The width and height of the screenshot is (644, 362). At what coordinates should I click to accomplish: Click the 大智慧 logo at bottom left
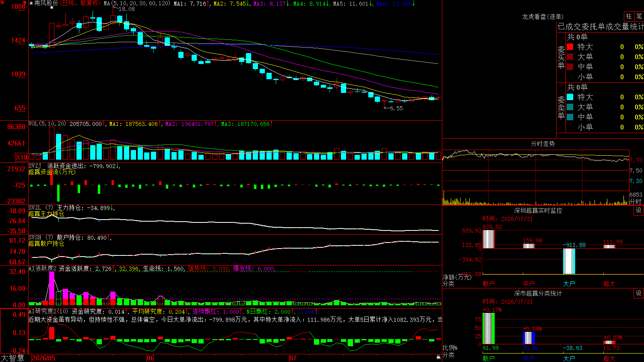pos(12,358)
